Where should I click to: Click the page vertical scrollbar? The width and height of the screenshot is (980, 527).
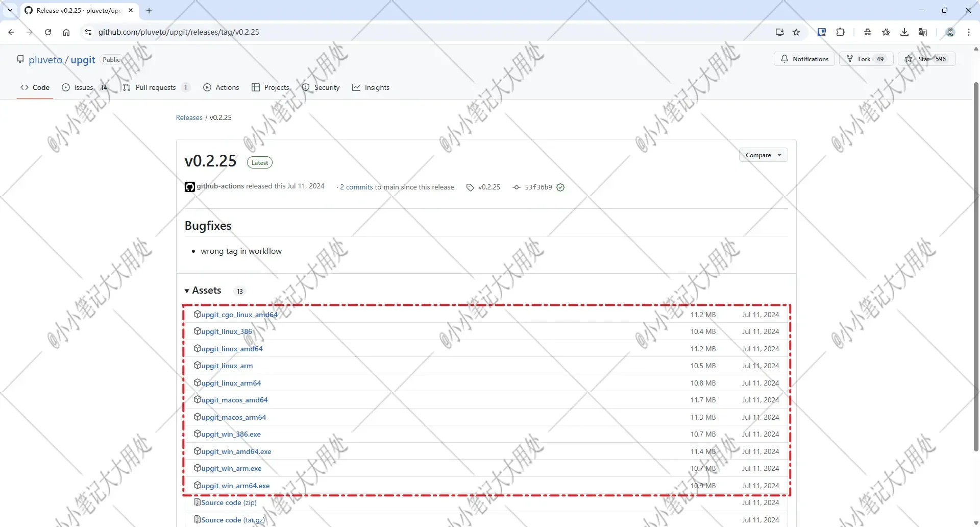tap(976, 266)
